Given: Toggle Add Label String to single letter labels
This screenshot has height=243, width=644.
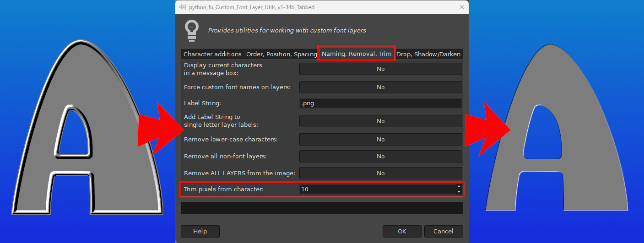Looking at the screenshot, I should (380, 121).
